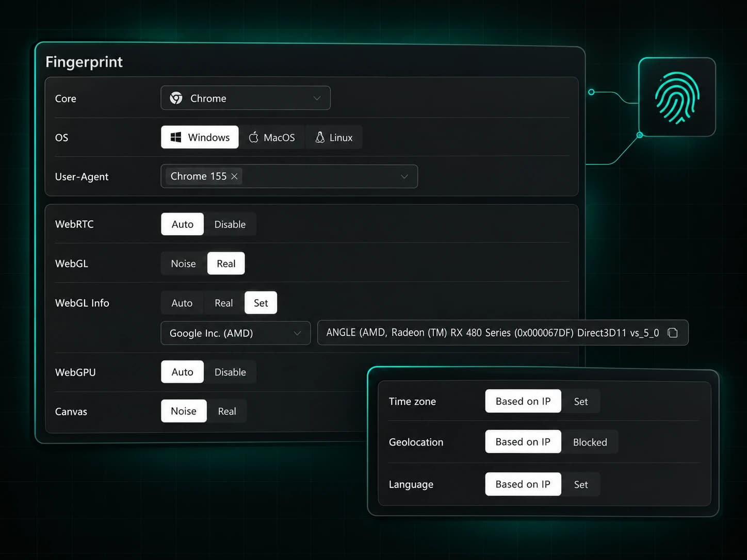Click the Chrome logo icon in Core dropdown
Viewport: 747px width, 560px height.
point(176,98)
